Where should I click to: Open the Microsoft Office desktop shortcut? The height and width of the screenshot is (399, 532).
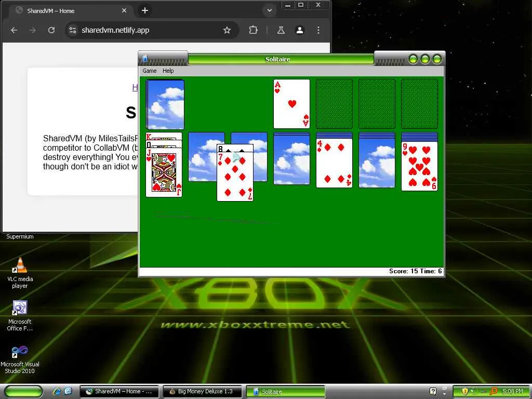point(20,316)
